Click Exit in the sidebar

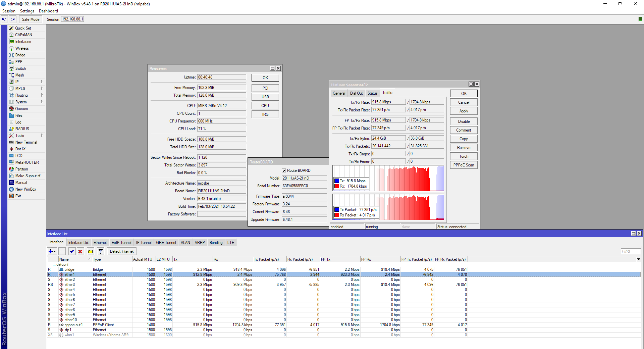click(x=18, y=196)
